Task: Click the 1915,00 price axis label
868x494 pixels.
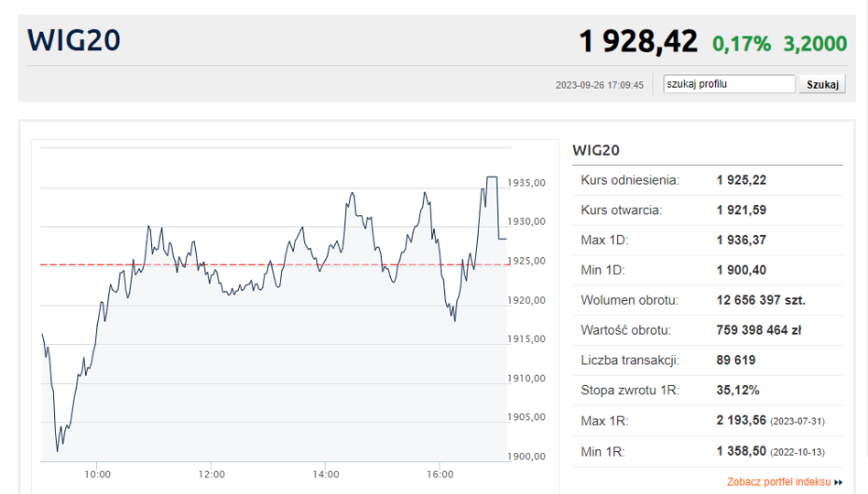Action: [526, 338]
